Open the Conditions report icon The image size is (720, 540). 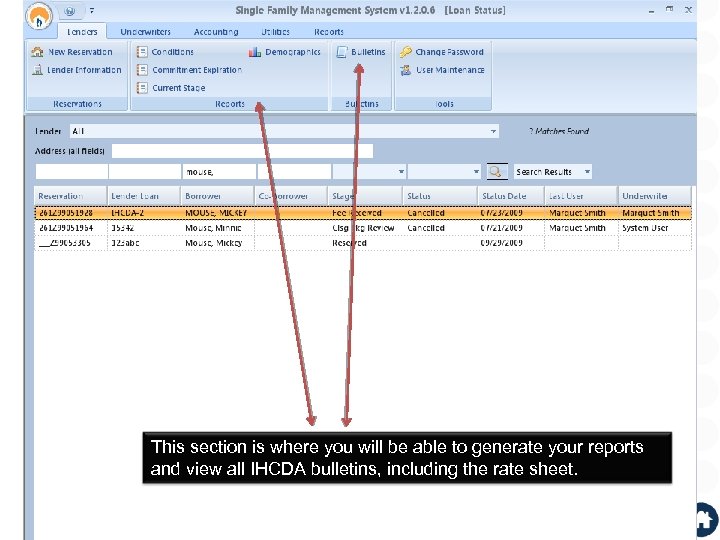tap(142, 52)
